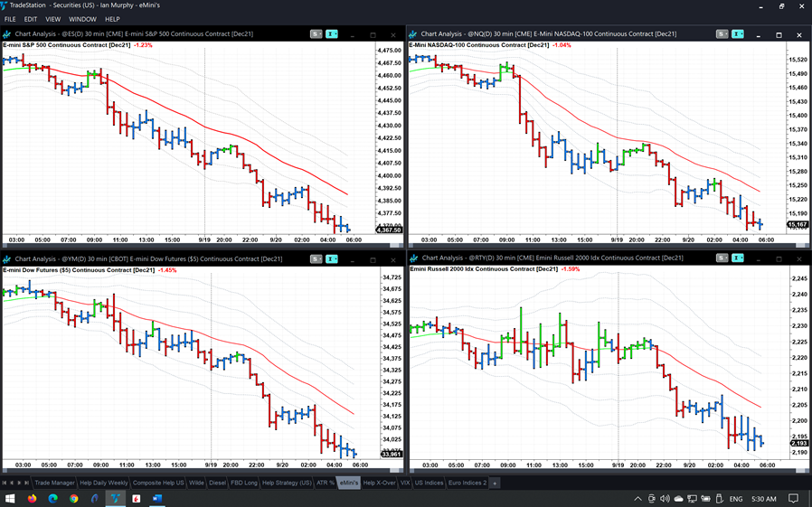Open the Windows Start menu
This screenshot has height=507, width=812.
pos(11,498)
